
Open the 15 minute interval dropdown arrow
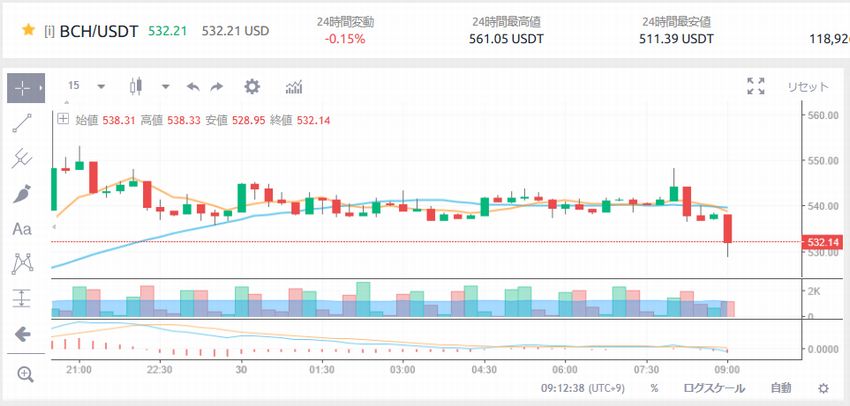point(101,87)
